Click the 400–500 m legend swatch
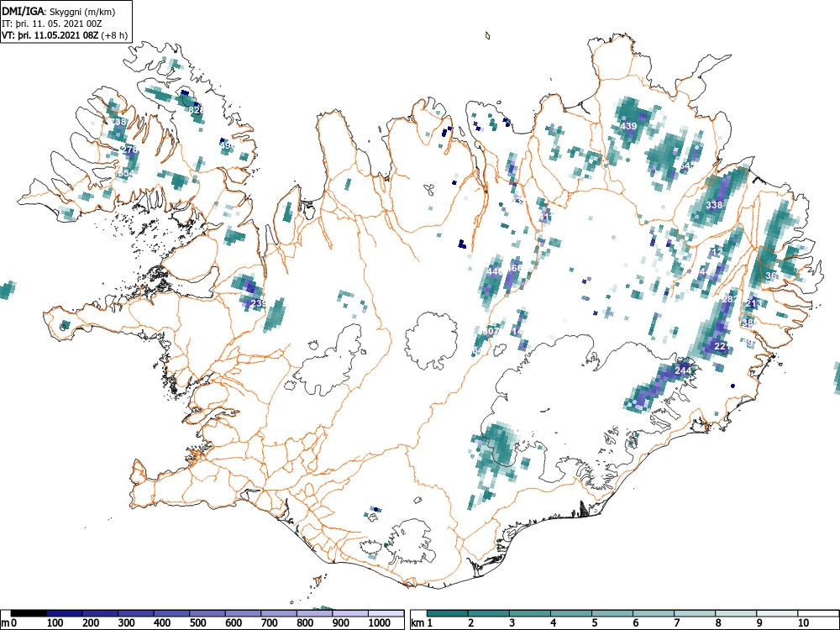The height and width of the screenshot is (630, 840). tap(172, 613)
